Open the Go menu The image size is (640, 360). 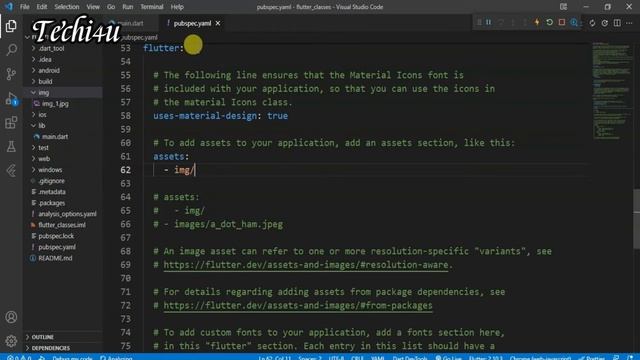[x=111, y=7]
